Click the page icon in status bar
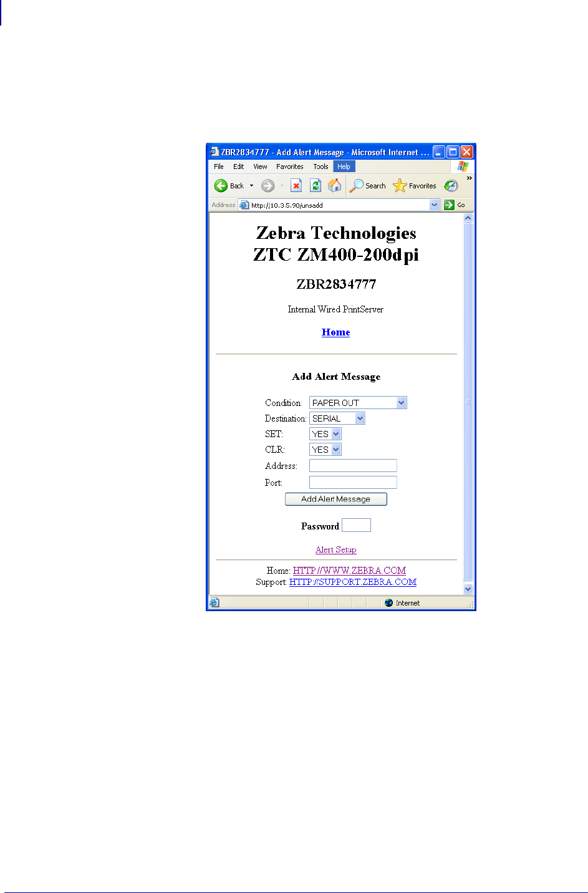The image size is (588, 893). pos(214,602)
